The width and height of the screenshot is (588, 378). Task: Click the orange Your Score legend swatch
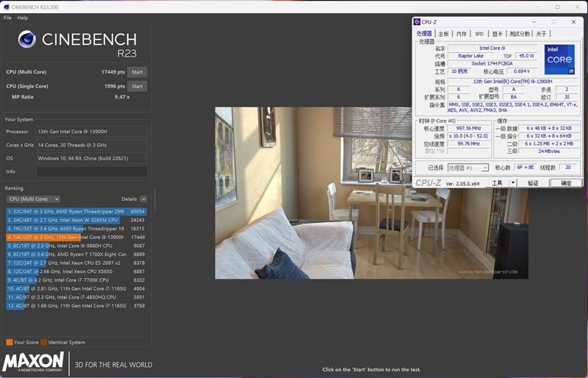pyautogui.click(x=10, y=342)
